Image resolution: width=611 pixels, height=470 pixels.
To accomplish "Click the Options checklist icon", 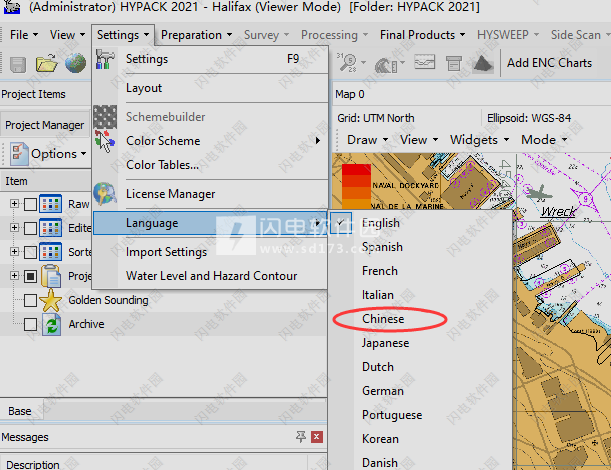I will tap(19, 154).
